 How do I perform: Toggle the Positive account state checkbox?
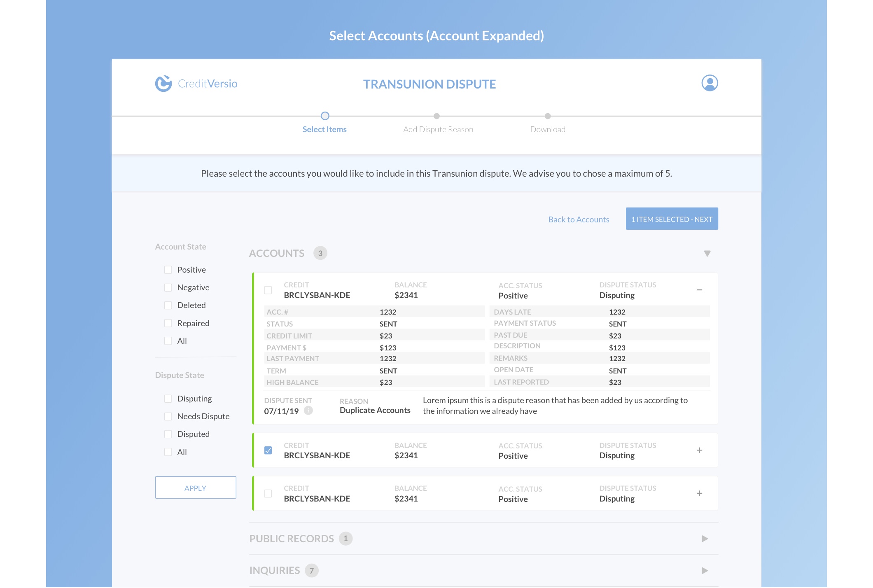169,269
